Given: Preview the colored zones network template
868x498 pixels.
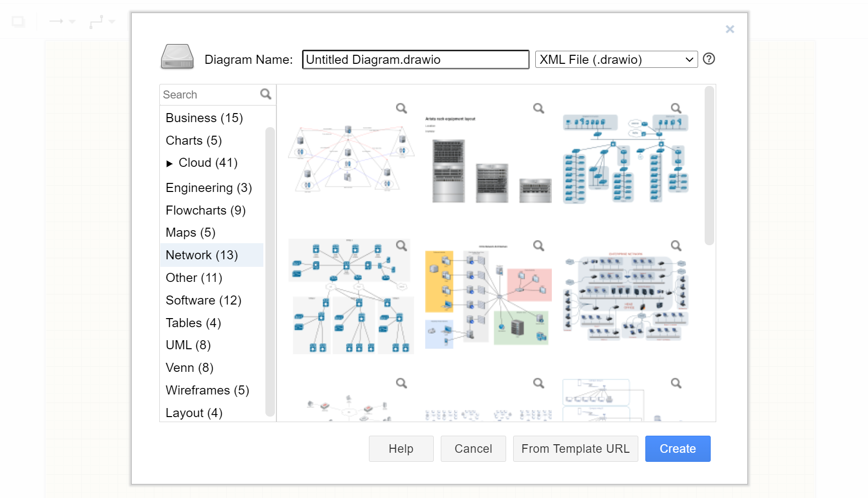Looking at the screenshot, I should coord(538,246).
